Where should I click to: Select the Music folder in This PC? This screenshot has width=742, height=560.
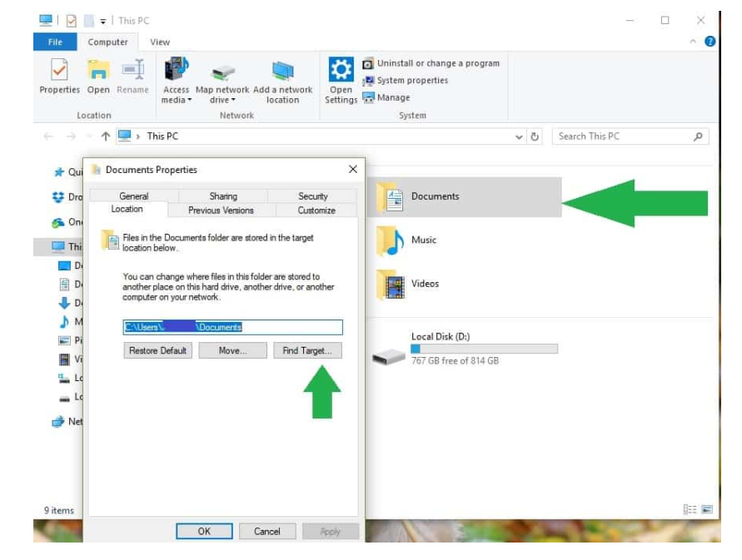click(x=425, y=240)
